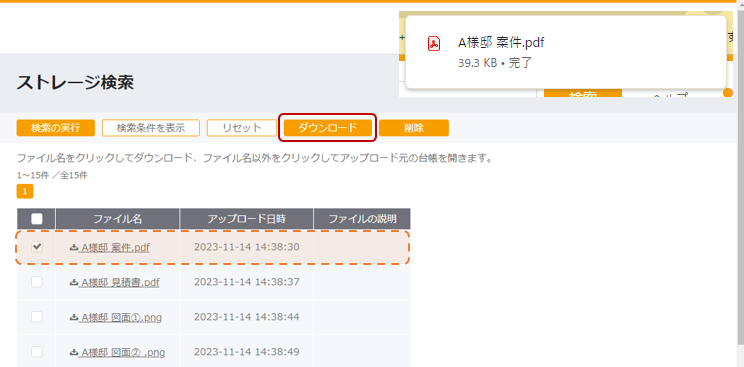The height and width of the screenshot is (367, 744).
Task: Click download icon beside A様邸 図面② .png
Action: (x=74, y=352)
